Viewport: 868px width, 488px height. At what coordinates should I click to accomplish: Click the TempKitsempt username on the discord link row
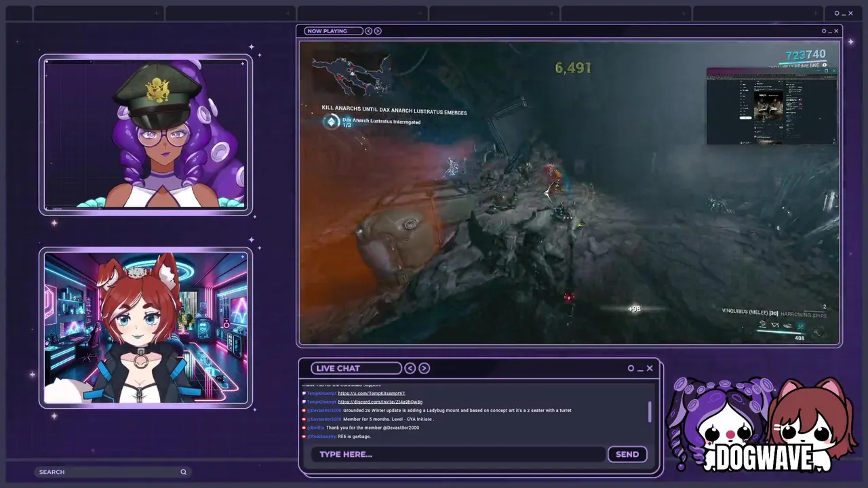(x=321, y=402)
